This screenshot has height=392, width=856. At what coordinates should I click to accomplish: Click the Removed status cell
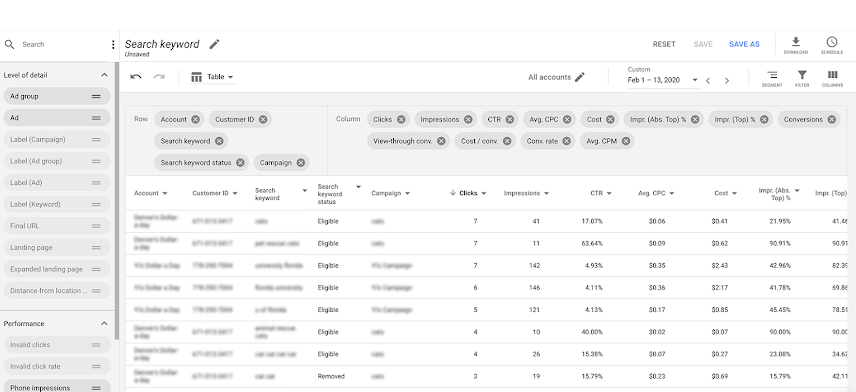331,376
